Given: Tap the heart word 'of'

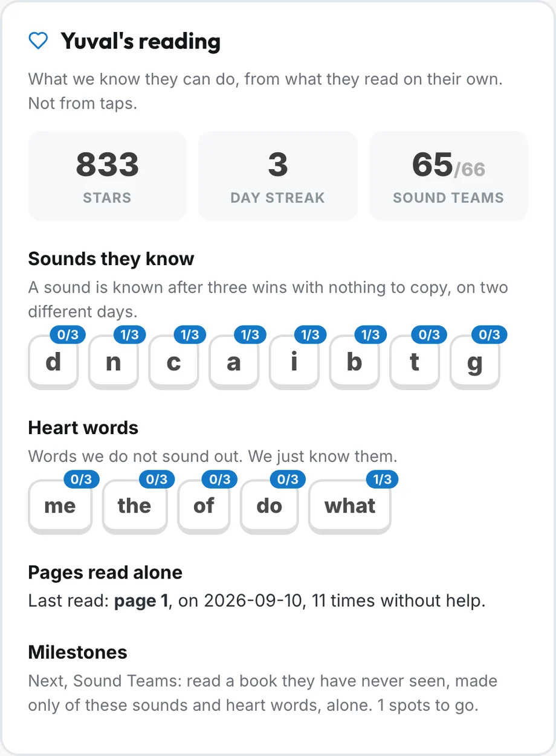Looking at the screenshot, I should point(204,507).
